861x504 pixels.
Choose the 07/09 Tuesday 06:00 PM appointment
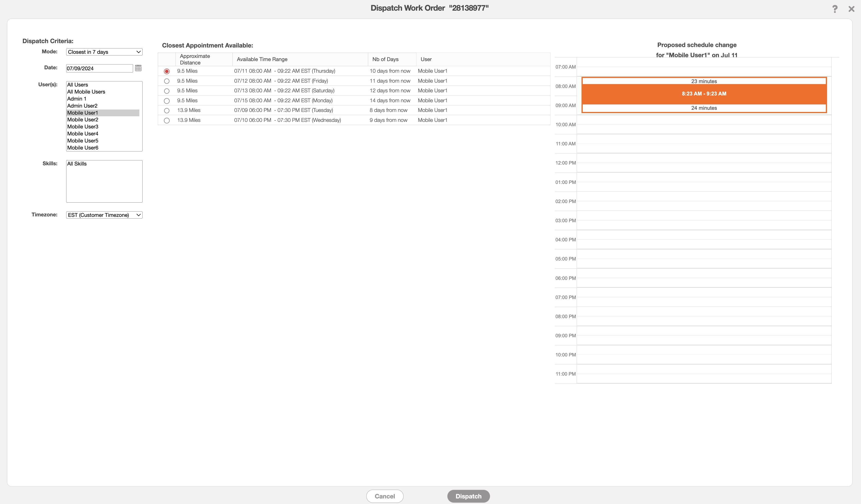tap(167, 111)
